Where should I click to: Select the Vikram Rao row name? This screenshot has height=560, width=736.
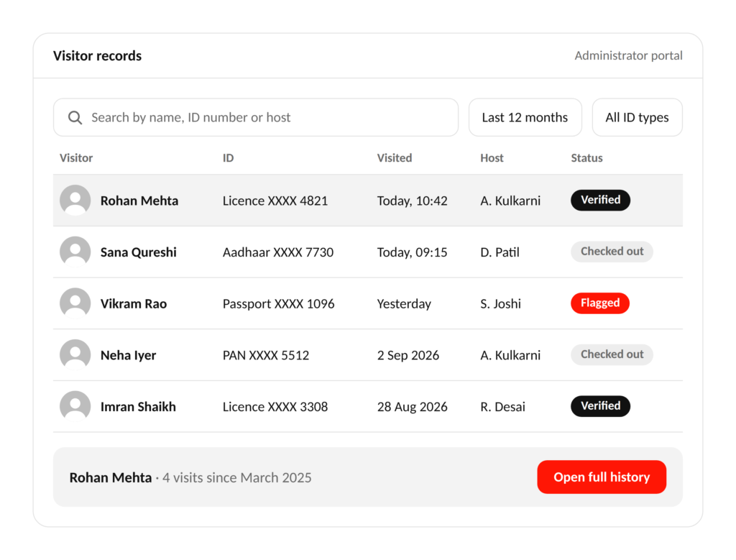(134, 303)
